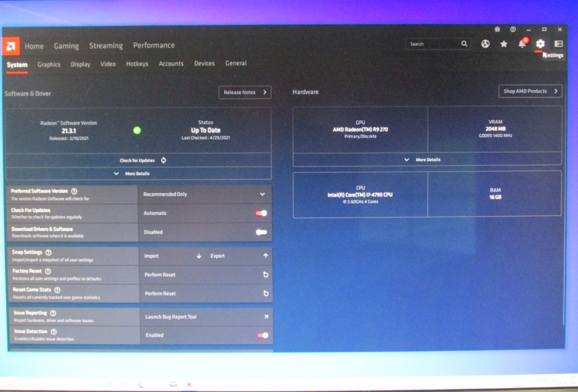Click help icon beside Snap Settings
The width and height of the screenshot is (578, 392).
(49, 252)
